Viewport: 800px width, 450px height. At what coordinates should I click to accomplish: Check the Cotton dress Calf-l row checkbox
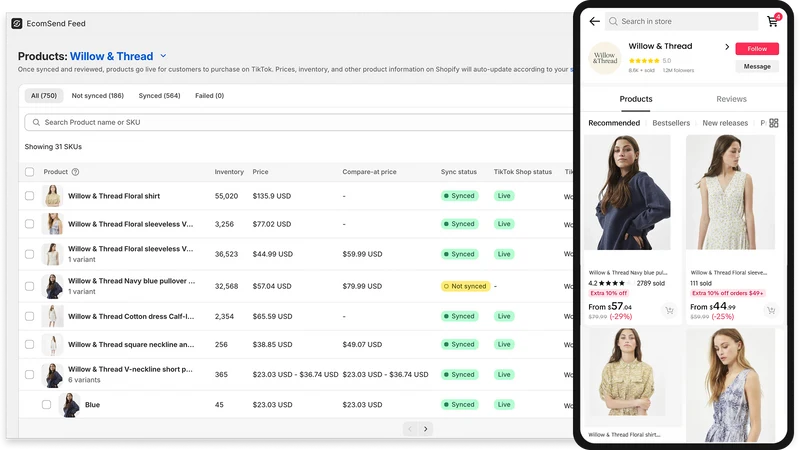(x=30, y=316)
